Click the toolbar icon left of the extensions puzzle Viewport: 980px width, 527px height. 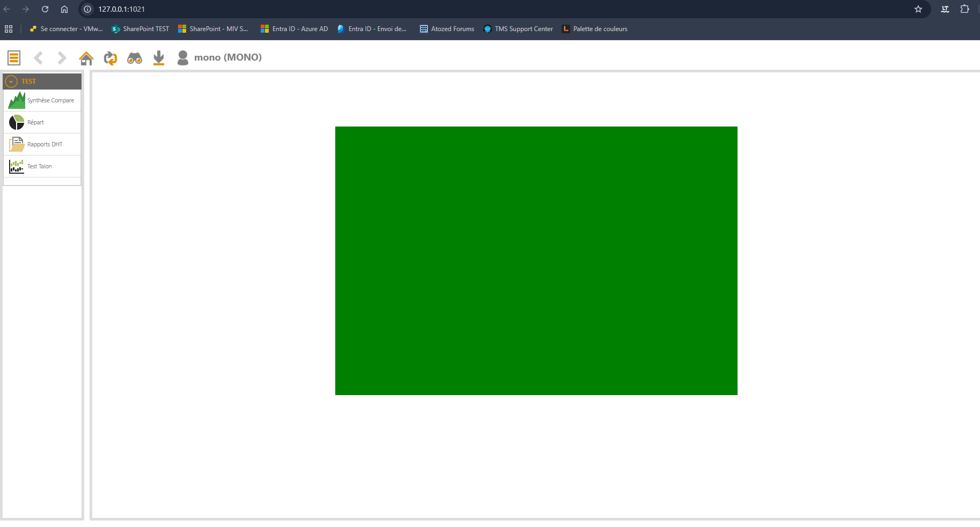tap(945, 9)
